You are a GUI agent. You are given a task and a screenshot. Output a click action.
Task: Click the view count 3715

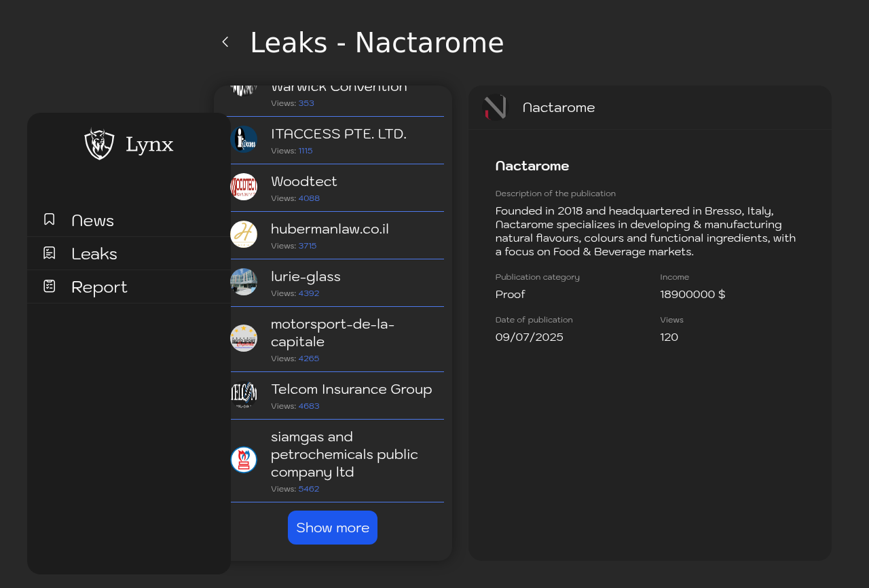click(308, 246)
